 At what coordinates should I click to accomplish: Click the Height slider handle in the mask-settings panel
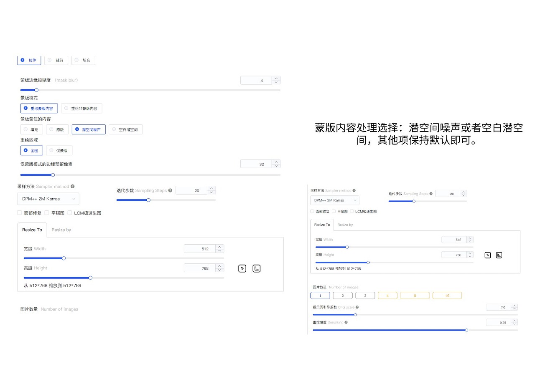click(90, 278)
